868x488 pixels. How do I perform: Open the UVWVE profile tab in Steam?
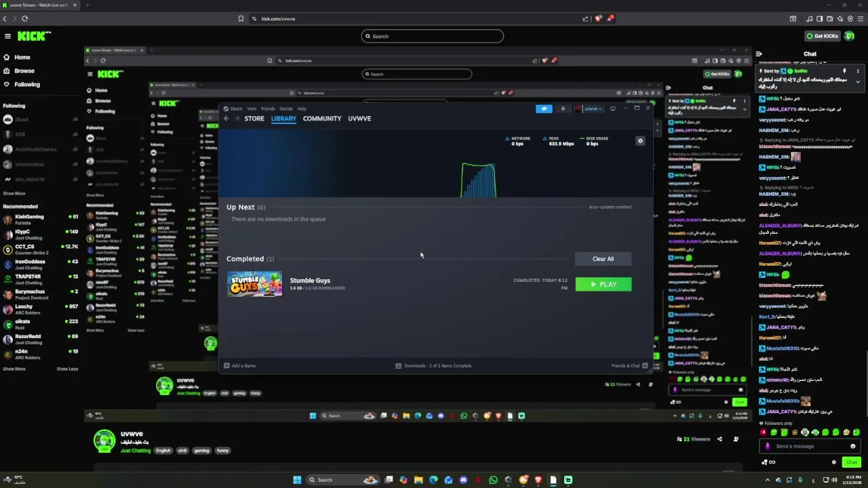click(359, 119)
